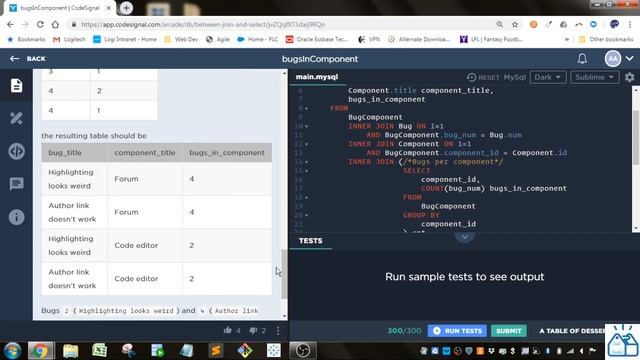Go to the browser home page
Viewport: 640px width, 360px height.
[55, 24]
